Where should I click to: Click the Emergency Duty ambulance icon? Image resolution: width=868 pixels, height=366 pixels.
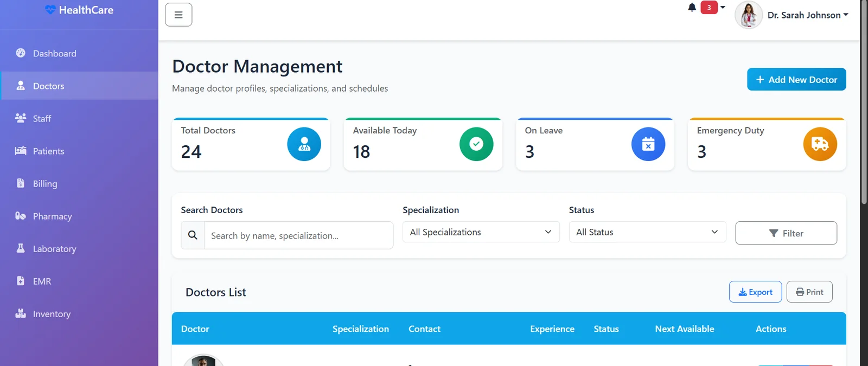pos(820,144)
